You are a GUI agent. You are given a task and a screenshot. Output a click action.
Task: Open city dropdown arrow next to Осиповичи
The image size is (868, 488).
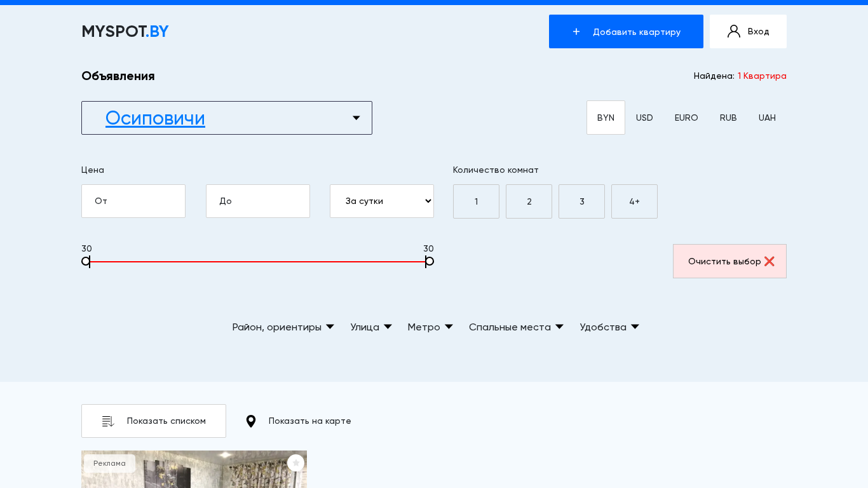pos(356,118)
